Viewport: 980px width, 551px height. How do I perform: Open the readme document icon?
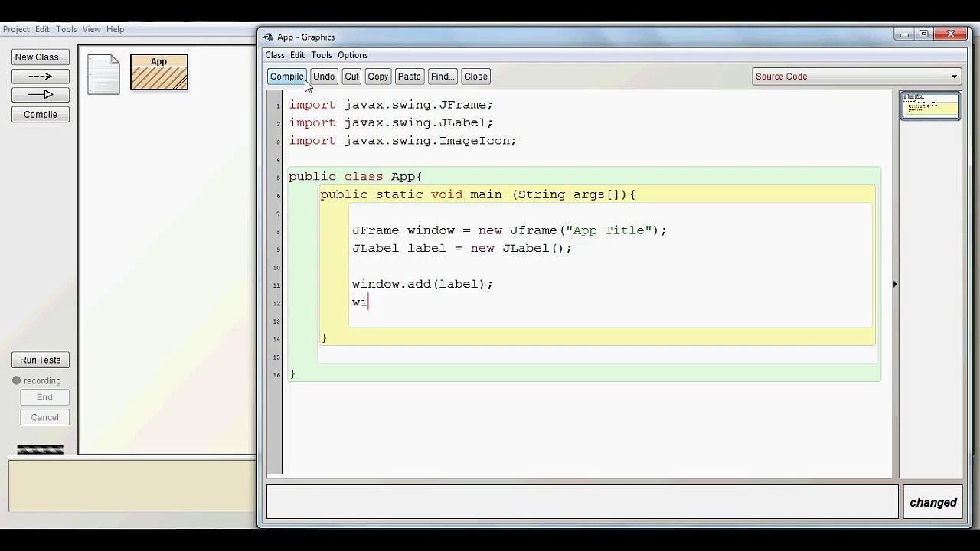(103, 74)
